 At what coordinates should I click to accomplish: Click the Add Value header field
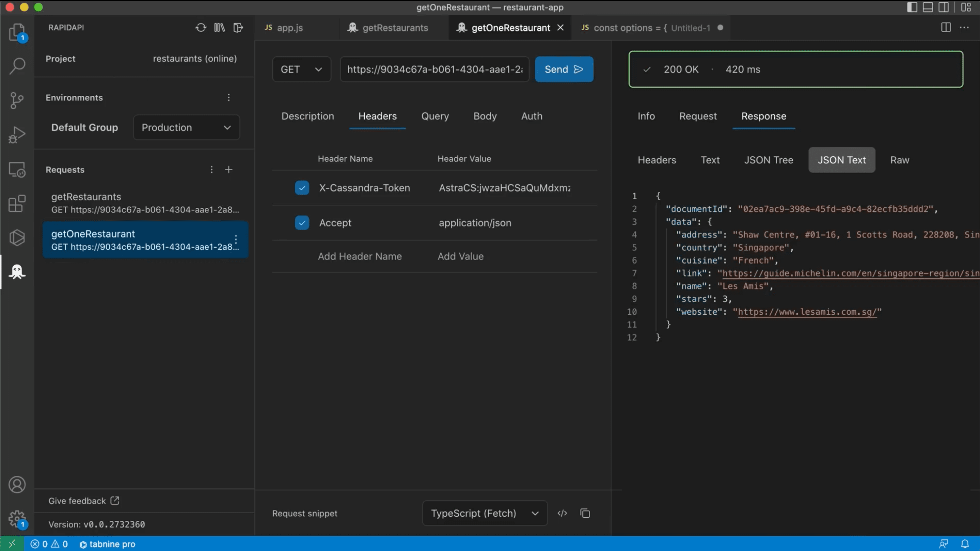pos(461,256)
